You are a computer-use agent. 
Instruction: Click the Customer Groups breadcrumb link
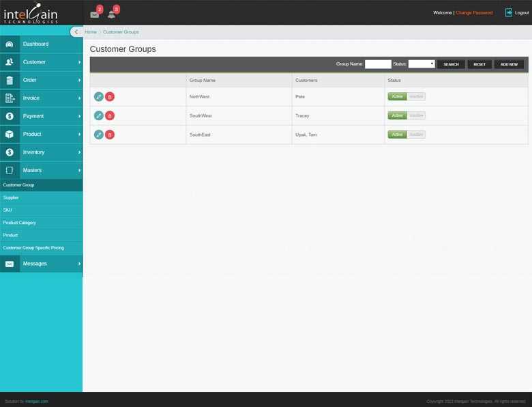pos(121,32)
